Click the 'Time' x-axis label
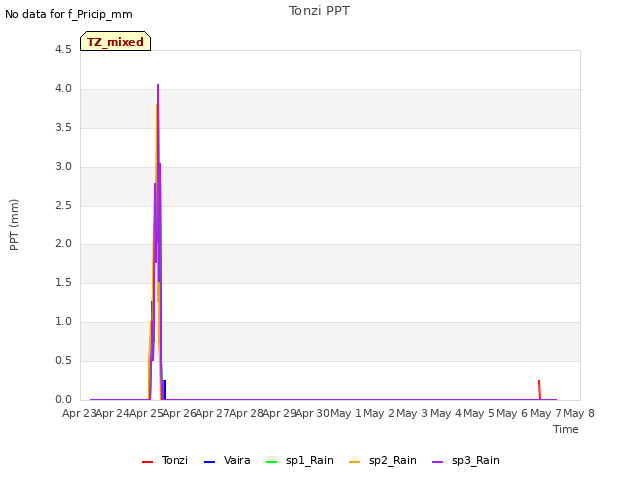The image size is (640, 480). pos(566,429)
